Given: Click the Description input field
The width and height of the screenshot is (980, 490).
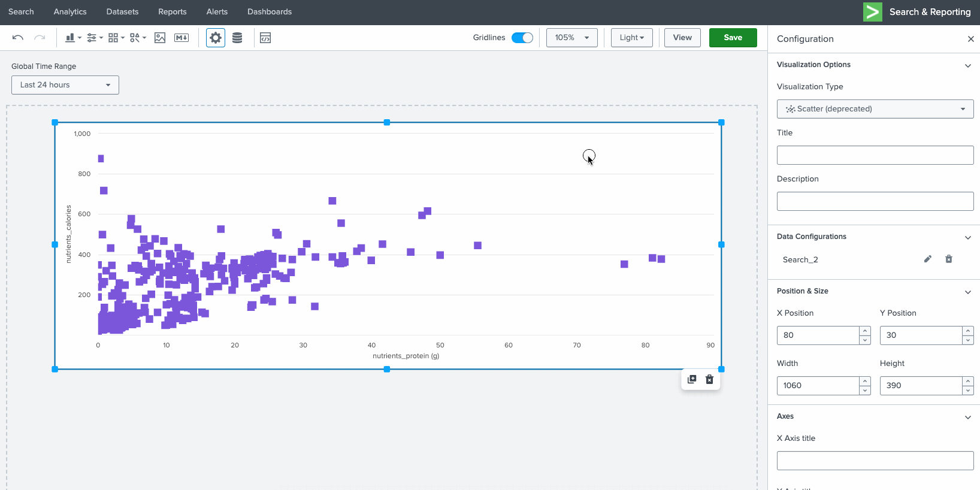Looking at the screenshot, I should click(875, 201).
